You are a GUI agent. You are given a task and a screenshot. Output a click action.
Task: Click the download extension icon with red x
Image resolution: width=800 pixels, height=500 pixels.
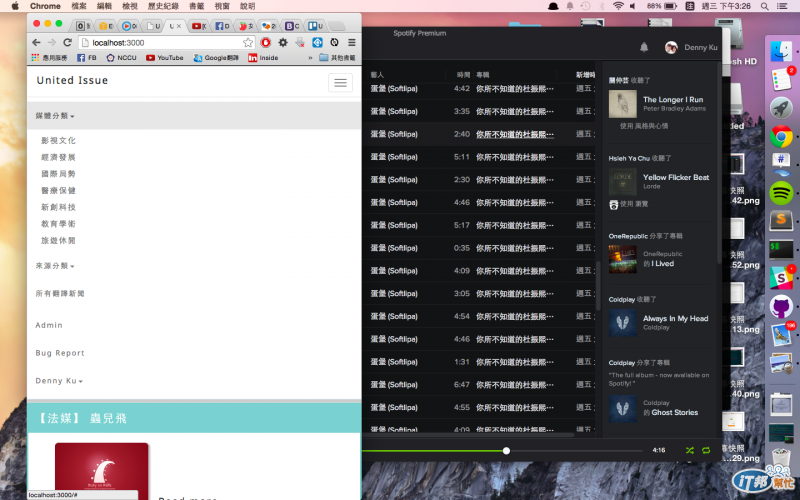tap(300, 42)
